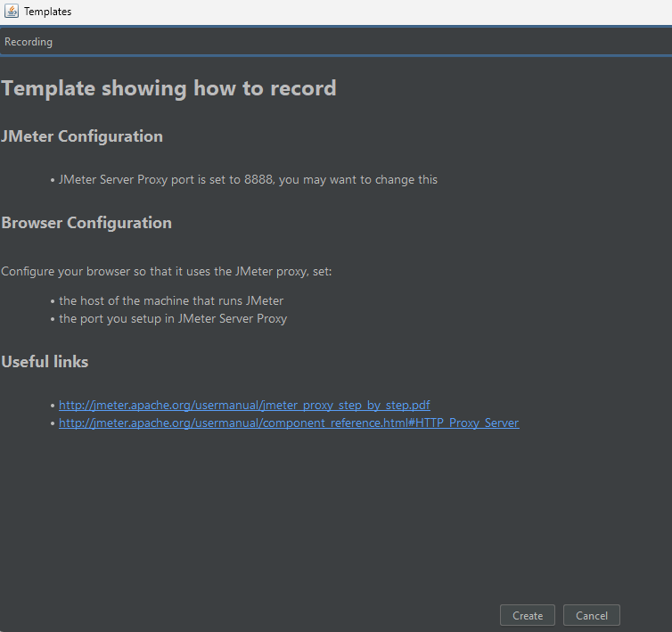Click the Templates window title text
Viewport: 672px width, 632px height.
tap(47, 12)
